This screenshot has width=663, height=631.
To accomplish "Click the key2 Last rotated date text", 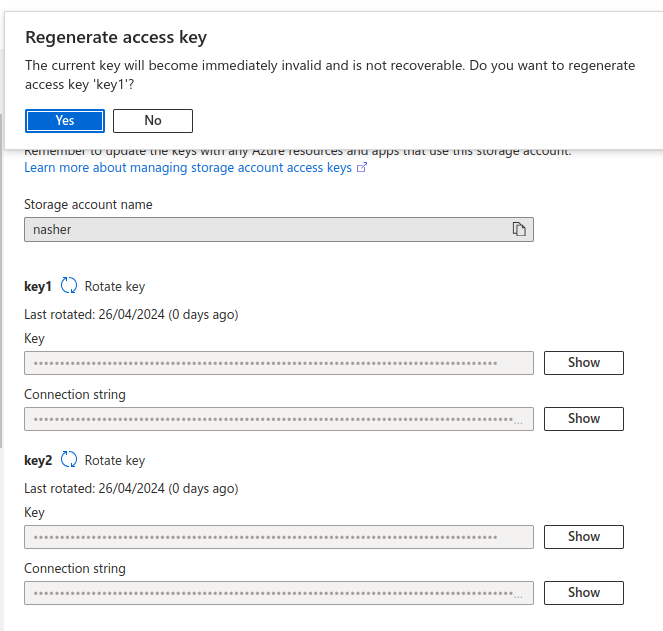I will coord(131,488).
